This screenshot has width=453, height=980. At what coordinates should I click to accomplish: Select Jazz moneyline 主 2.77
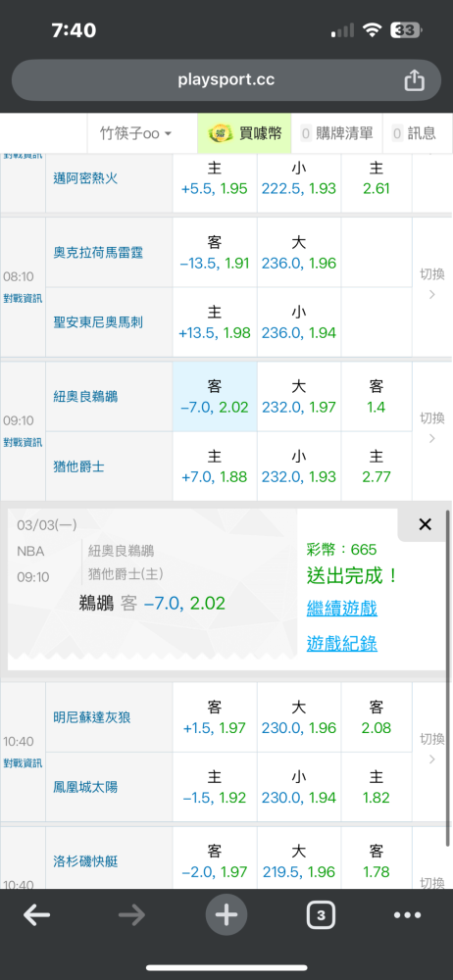377,466
